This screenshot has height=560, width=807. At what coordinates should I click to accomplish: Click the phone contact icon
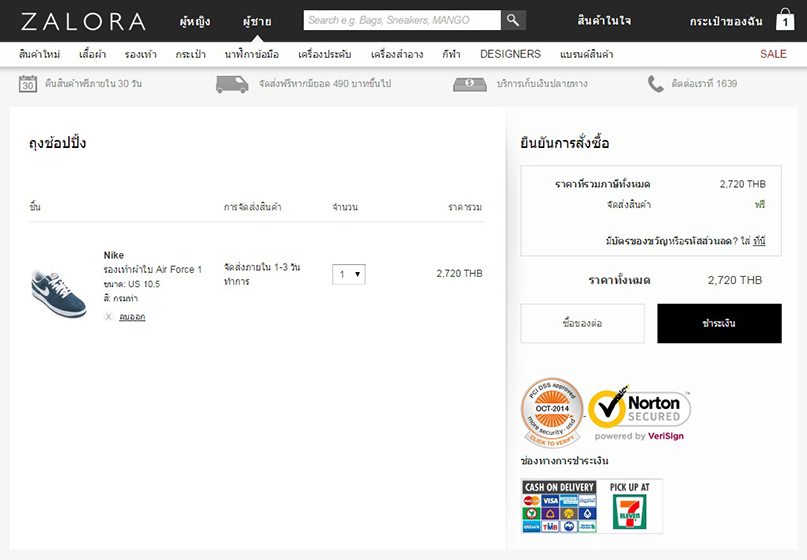point(655,84)
